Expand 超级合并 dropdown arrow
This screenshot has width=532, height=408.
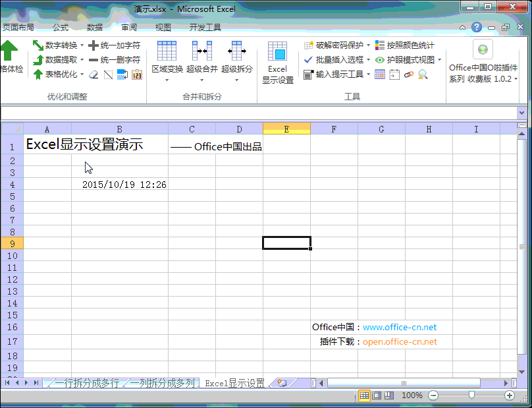pos(202,80)
